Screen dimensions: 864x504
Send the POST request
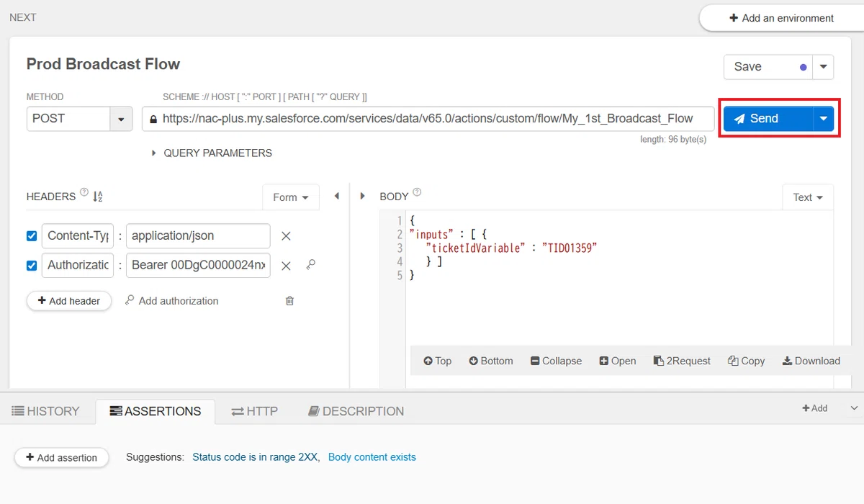[x=768, y=119]
